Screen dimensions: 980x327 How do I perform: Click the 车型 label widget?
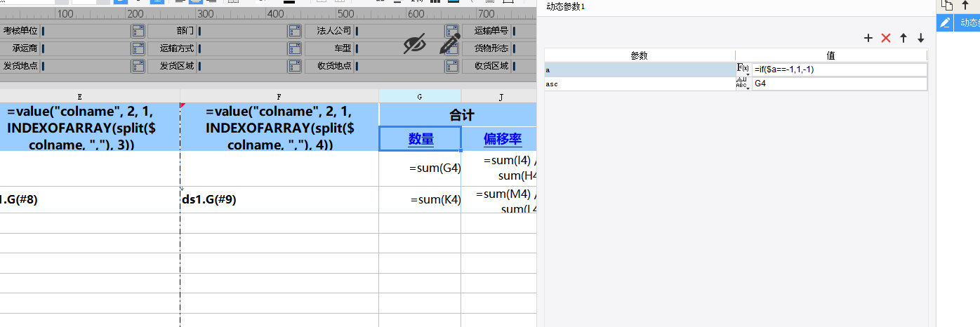pos(330,48)
